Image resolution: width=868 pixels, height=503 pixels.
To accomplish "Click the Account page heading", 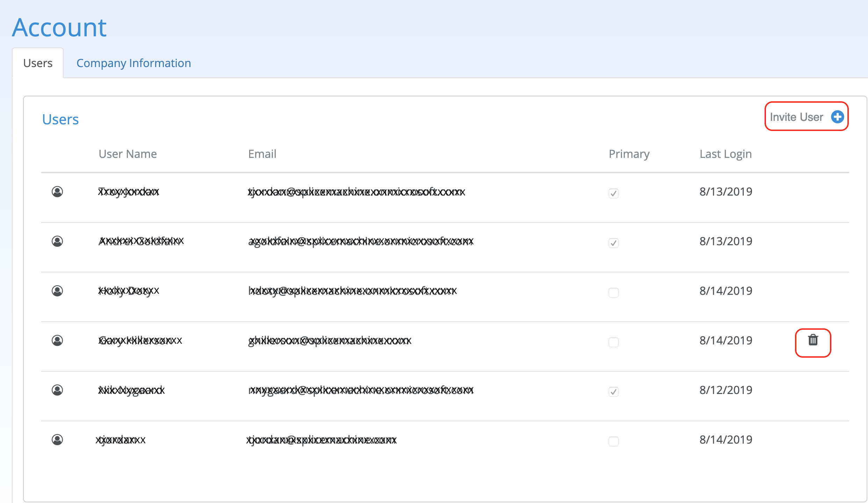I will (x=59, y=27).
